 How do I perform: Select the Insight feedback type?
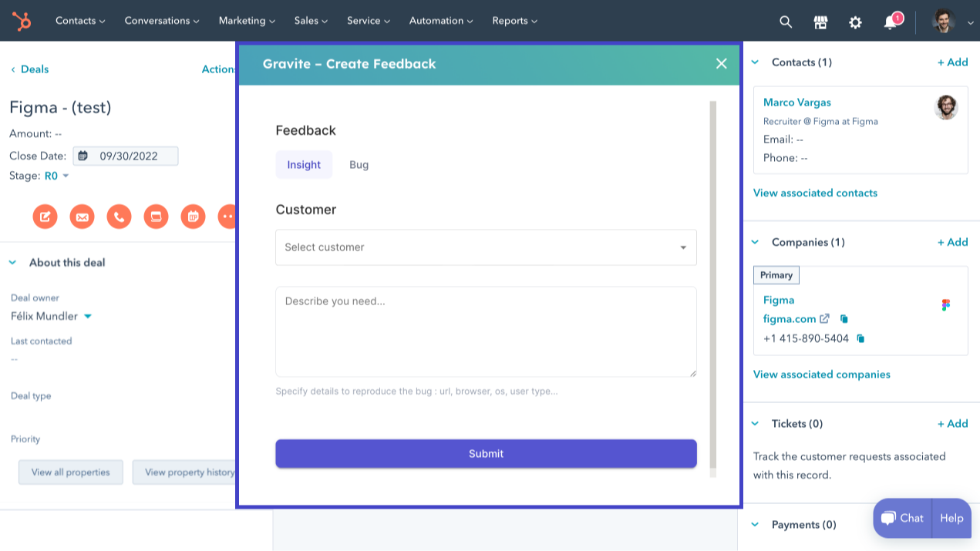(x=304, y=165)
